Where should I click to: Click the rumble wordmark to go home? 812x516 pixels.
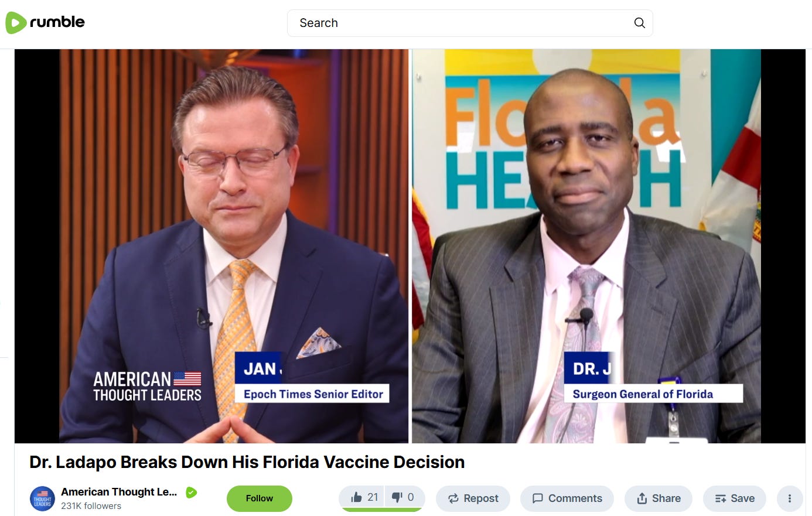57,22
